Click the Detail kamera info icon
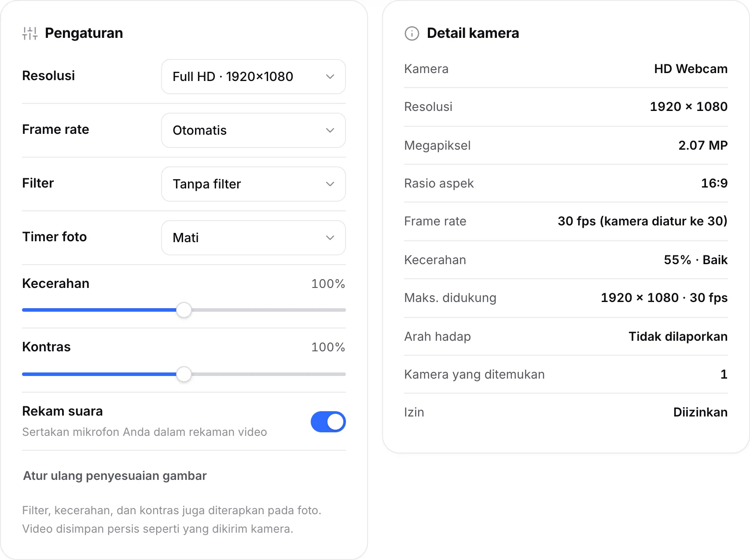 (x=412, y=33)
